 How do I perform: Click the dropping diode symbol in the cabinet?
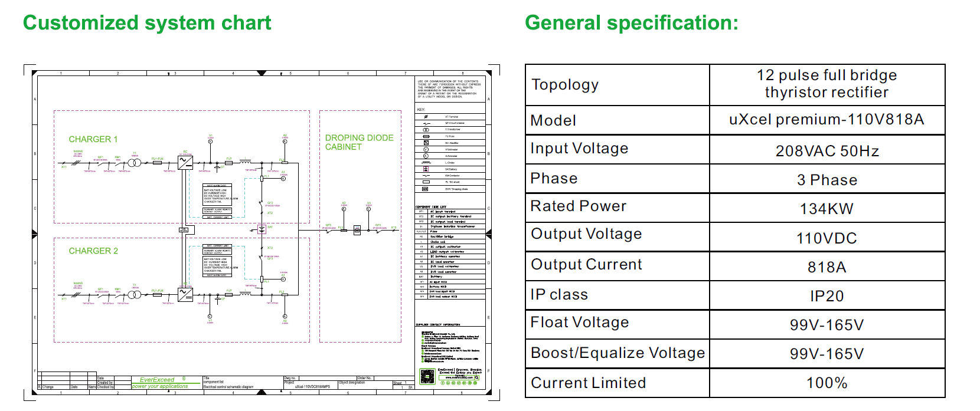click(x=357, y=230)
